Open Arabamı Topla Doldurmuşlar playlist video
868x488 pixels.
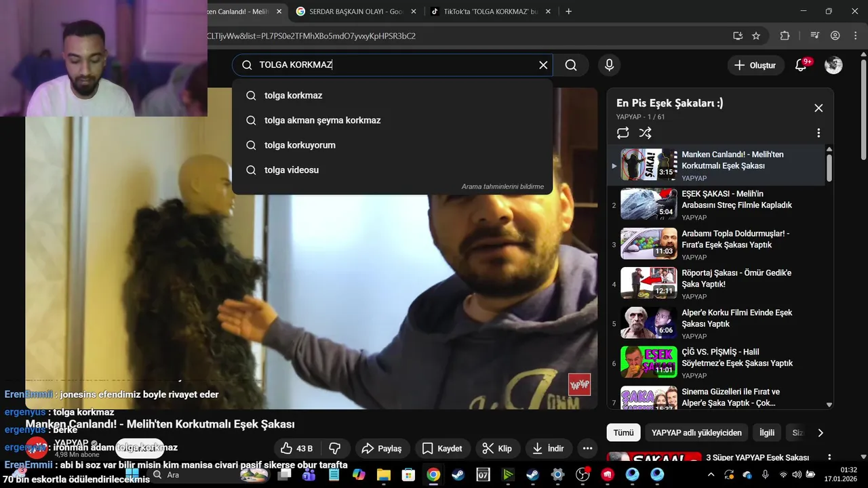coord(716,245)
